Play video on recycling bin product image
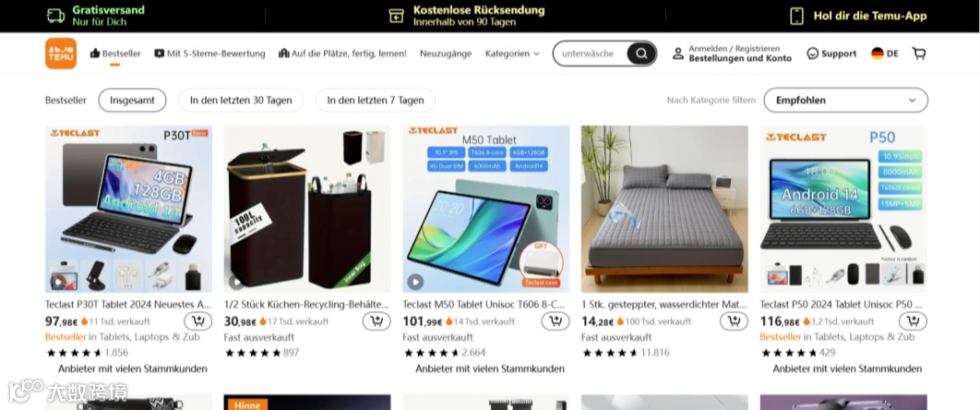Viewport: 980px width, 410px height. [236, 282]
